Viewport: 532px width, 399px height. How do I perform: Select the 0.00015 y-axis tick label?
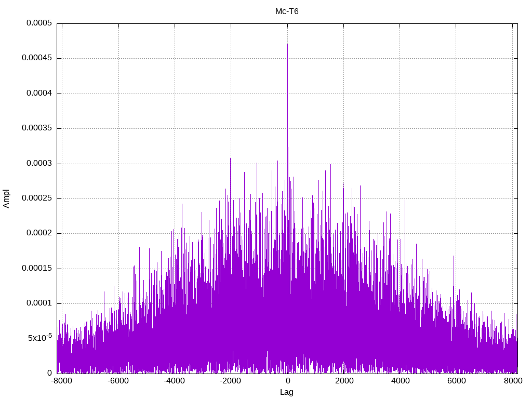pos(34,269)
